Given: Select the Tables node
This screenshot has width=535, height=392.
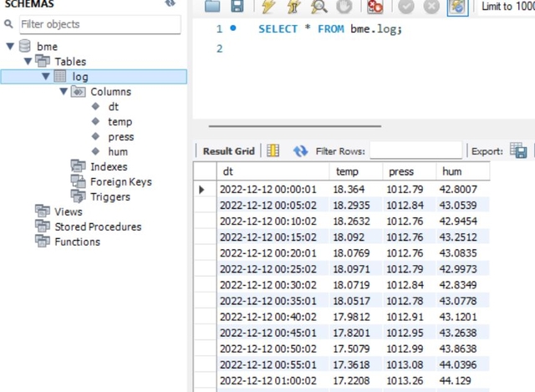Looking at the screenshot, I should (x=70, y=61).
